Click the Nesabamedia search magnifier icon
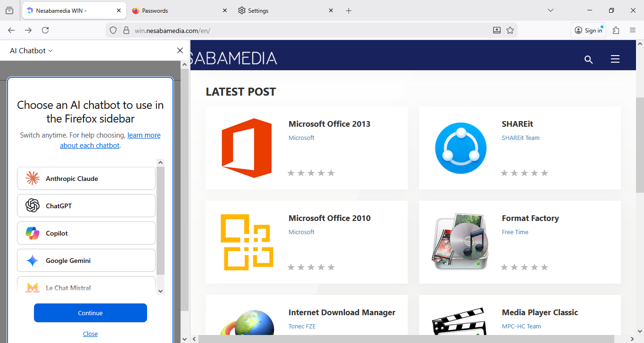This screenshot has height=343, width=644. point(588,59)
